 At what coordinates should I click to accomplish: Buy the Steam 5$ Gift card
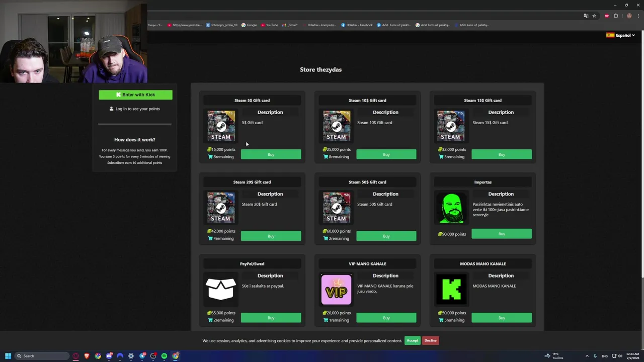pyautogui.click(x=271, y=154)
